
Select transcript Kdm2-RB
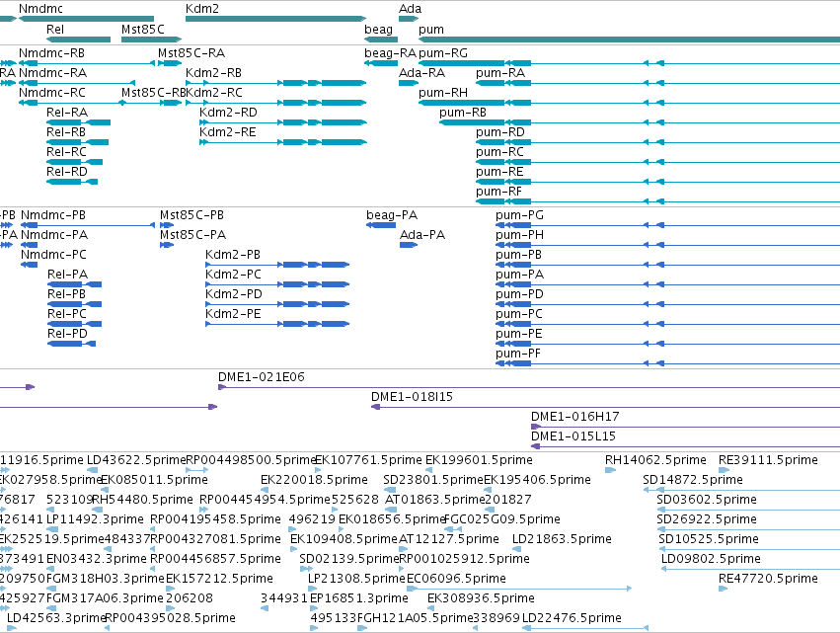point(276,83)
